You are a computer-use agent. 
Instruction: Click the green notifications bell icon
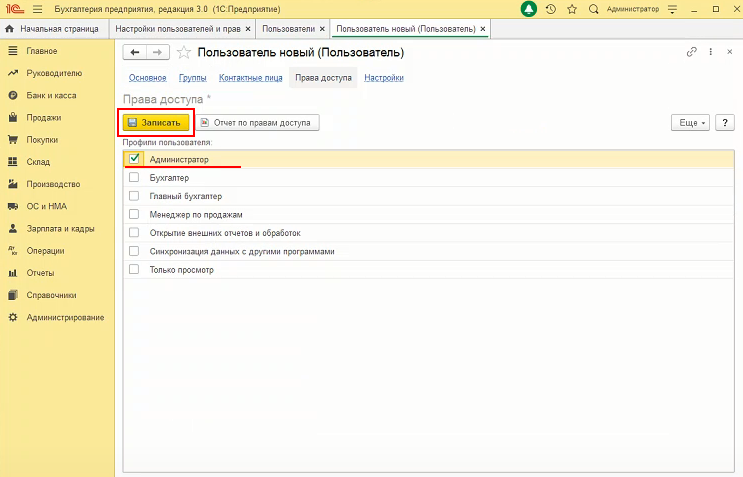[x=529, y=9]
